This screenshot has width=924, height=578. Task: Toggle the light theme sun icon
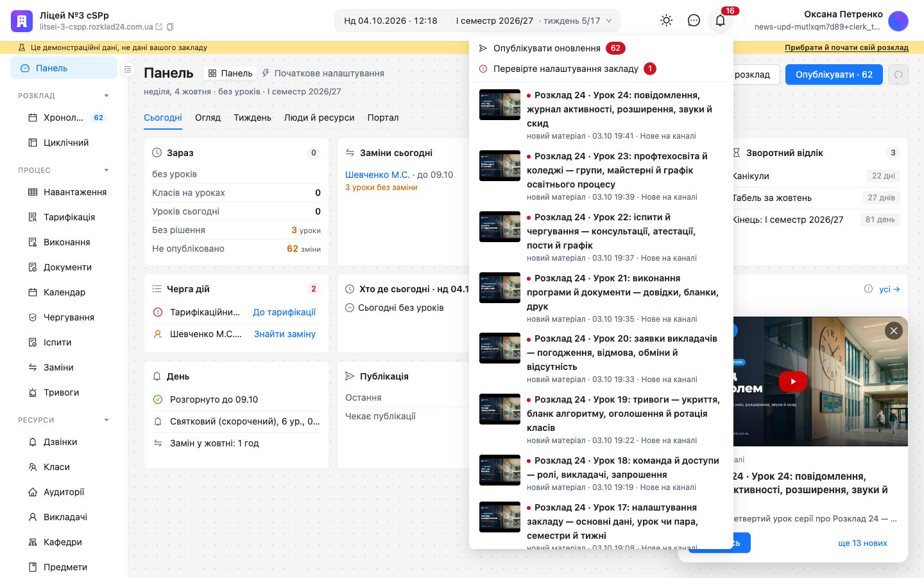667,21
